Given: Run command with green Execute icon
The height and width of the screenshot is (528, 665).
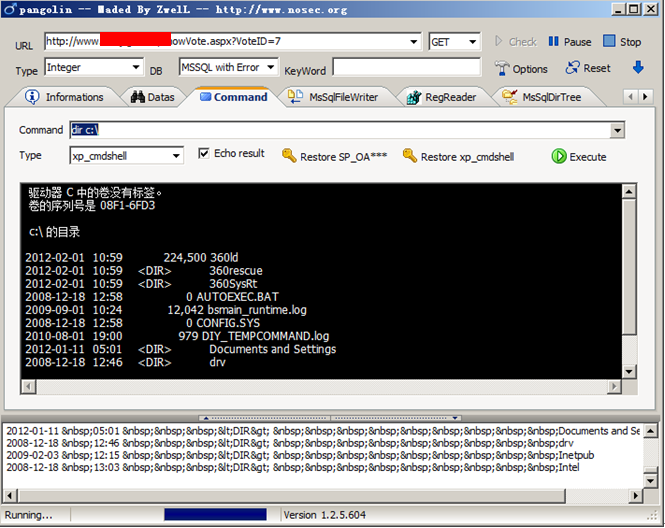Looking at the screenshot, I should (x=559, y=156).
